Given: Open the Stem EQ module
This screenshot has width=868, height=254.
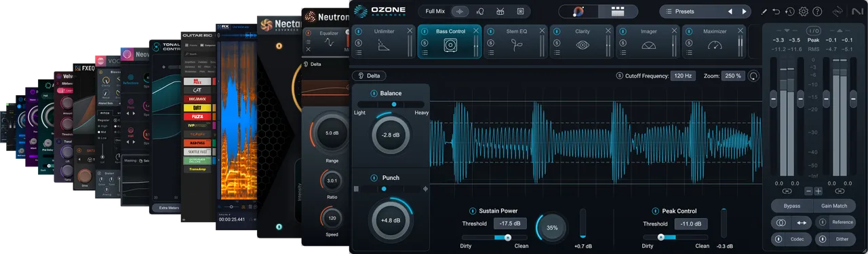Looking at the screenshot, I should click(516, 41).
